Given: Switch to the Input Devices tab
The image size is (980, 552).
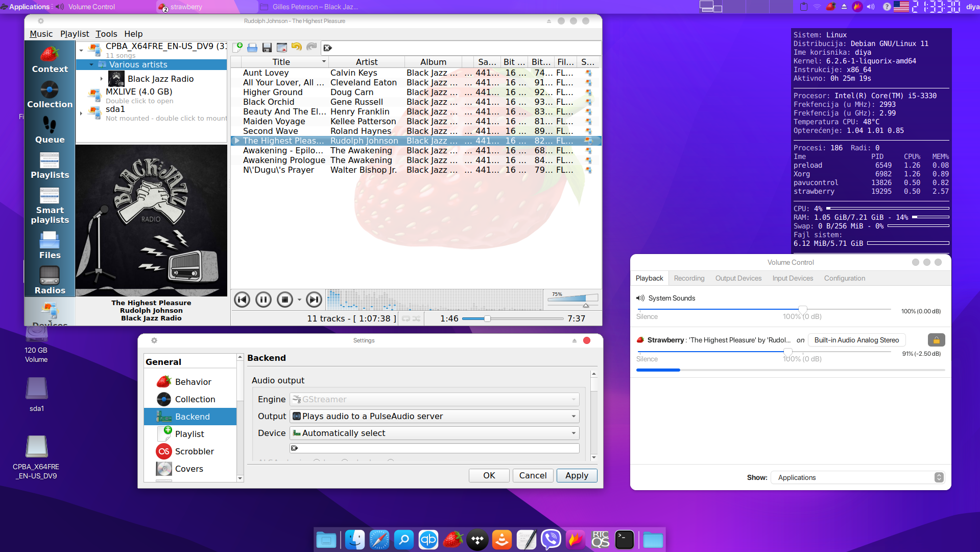Looking at the screenshot, I should 793,278.
